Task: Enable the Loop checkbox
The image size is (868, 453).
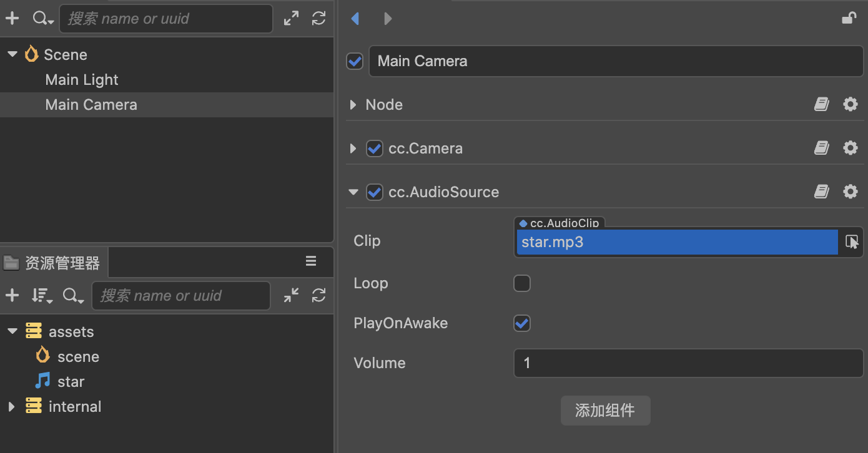Action: point(522,283)
